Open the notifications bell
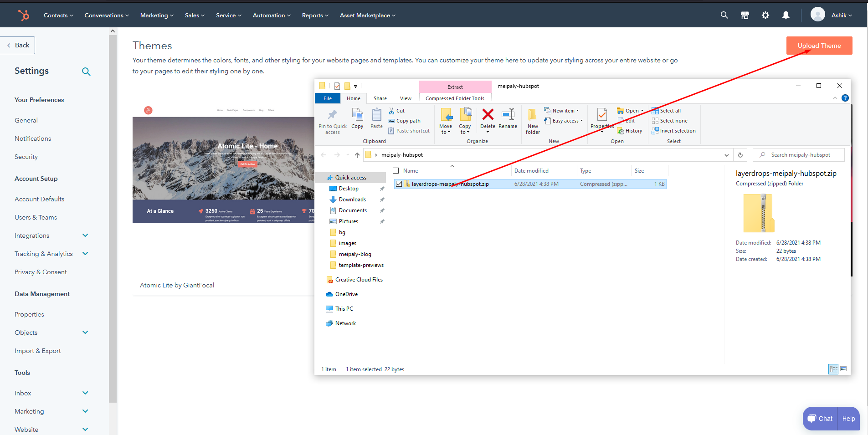Viewport: 868px width, 435px height. [786, 15]
